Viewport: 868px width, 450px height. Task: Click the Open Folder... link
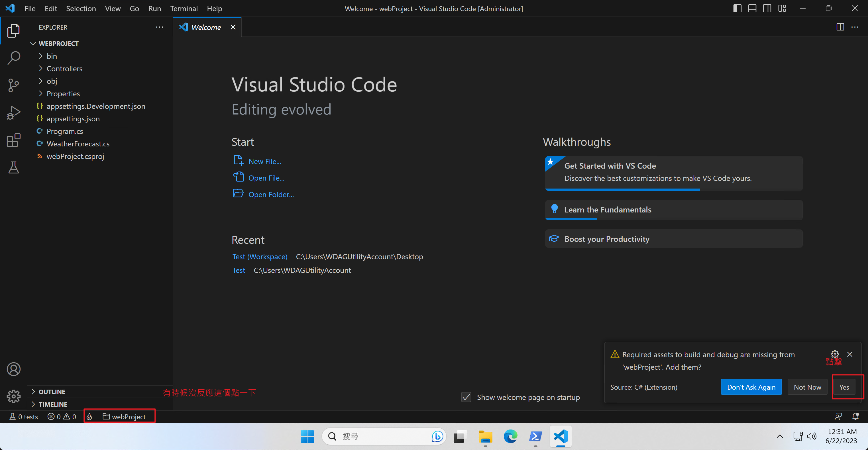click(x=271, y=194)
